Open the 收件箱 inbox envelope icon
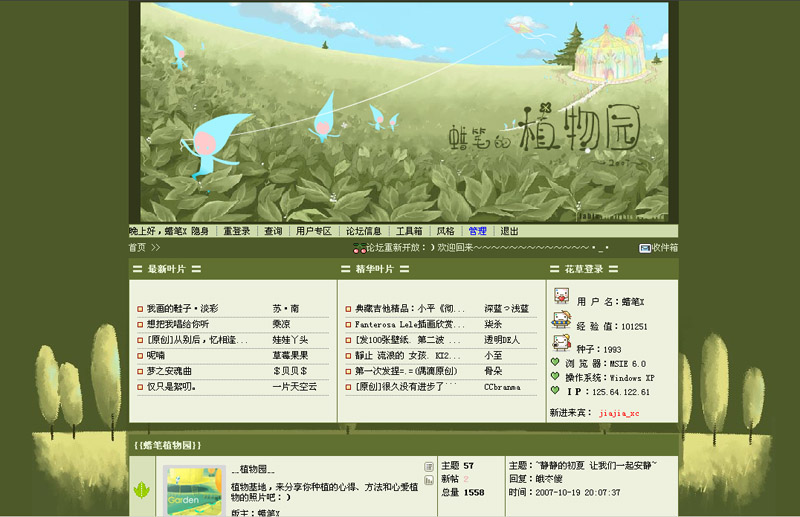This screenshot has height=517, width=800. [x=645, y=248]
